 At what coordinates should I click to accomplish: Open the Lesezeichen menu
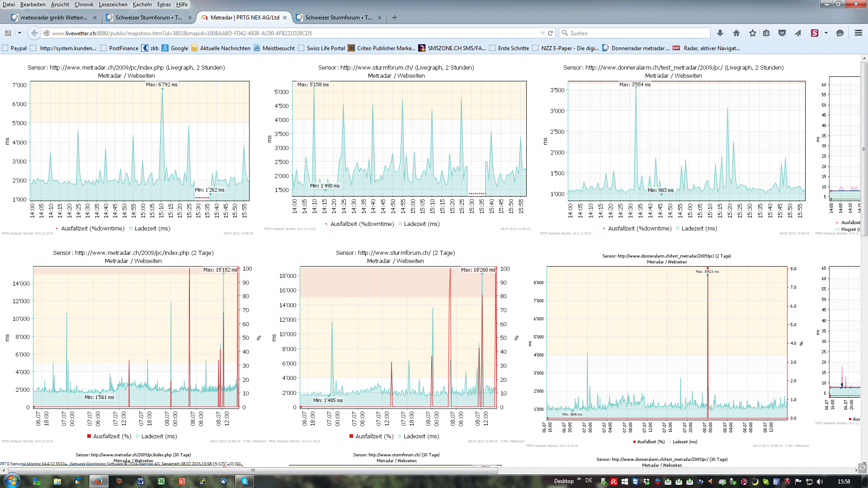point(113,5)
